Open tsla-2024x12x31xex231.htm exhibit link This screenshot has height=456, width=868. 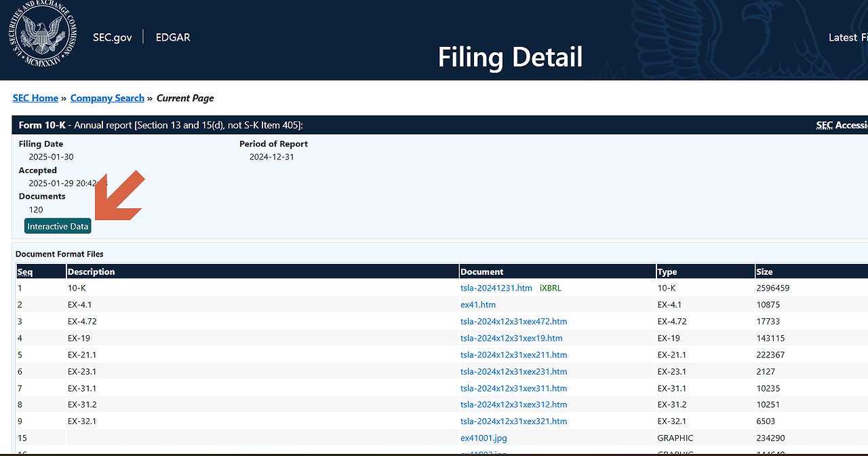[513, 371]
